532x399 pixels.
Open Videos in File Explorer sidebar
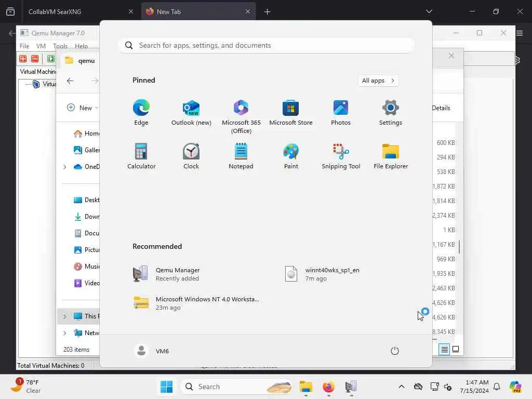pos(87,283)
